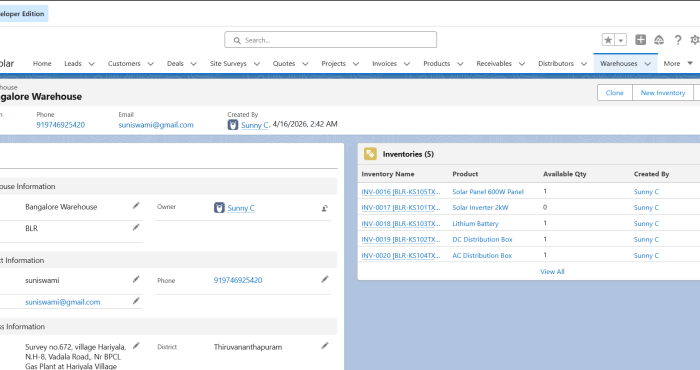Click the New Inventory button
This screenshot has height=370, width=700.
pos(662,93)
